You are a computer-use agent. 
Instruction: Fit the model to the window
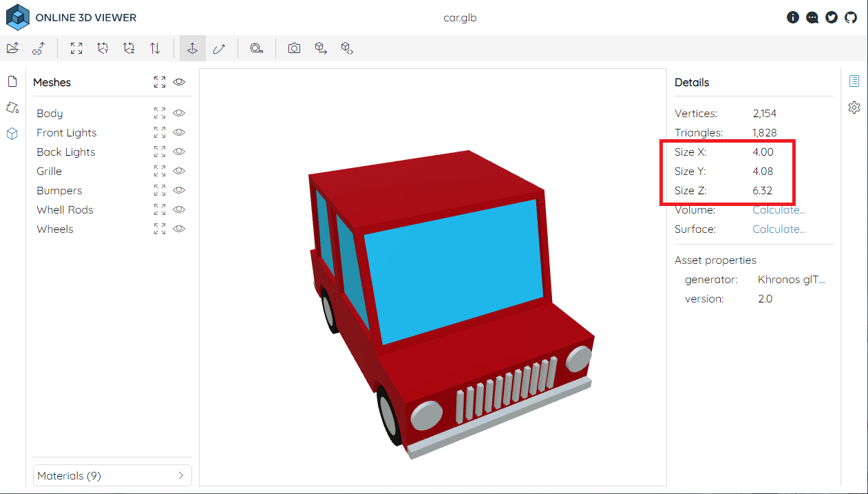point(76,48)
